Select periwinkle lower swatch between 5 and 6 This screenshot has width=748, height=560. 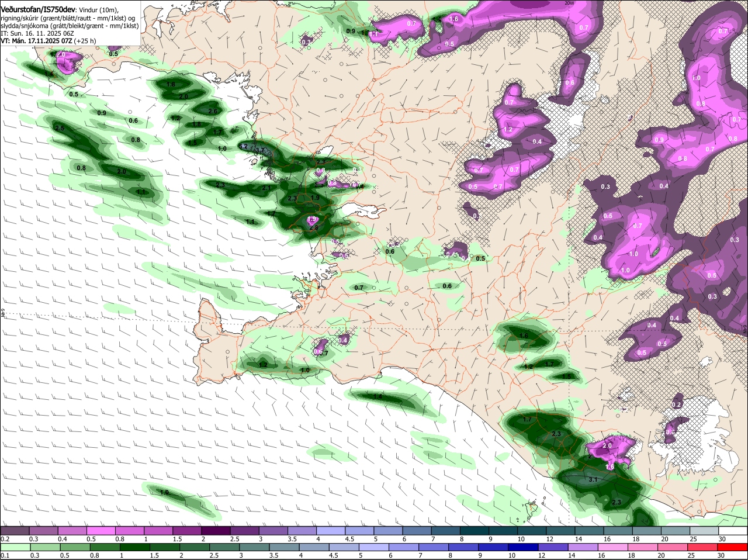373,547
